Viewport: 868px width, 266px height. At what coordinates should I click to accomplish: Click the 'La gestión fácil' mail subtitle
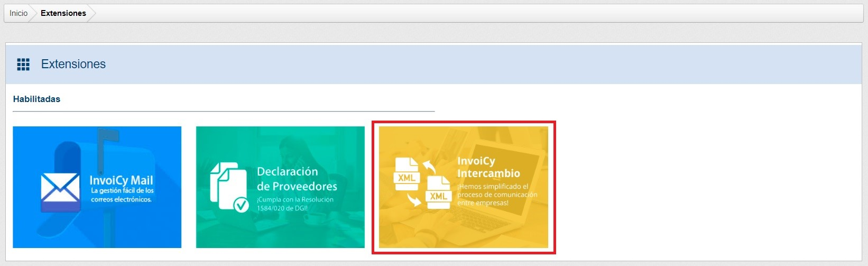pyautogui.click(x=122, y=195)
